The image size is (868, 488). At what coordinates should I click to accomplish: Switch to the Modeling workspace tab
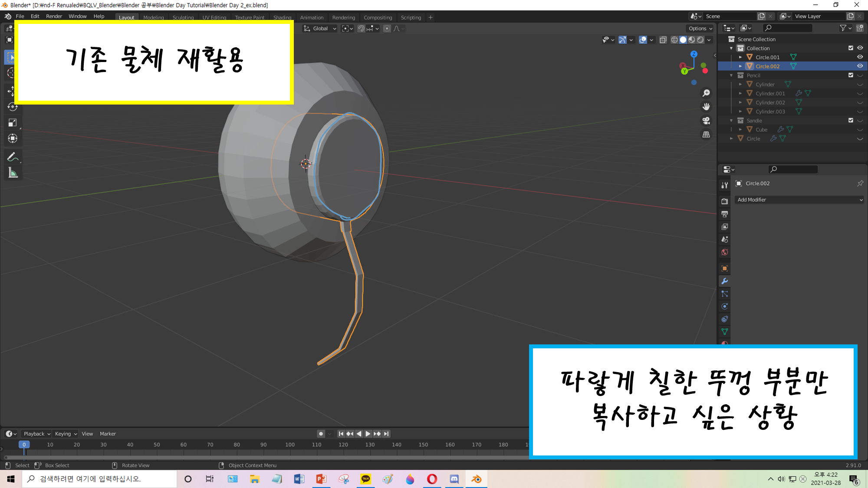pyautogui.click(x=154, y=17)
